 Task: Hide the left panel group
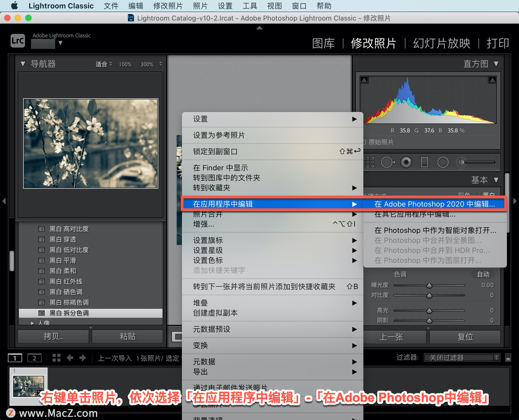coord(4,201)
